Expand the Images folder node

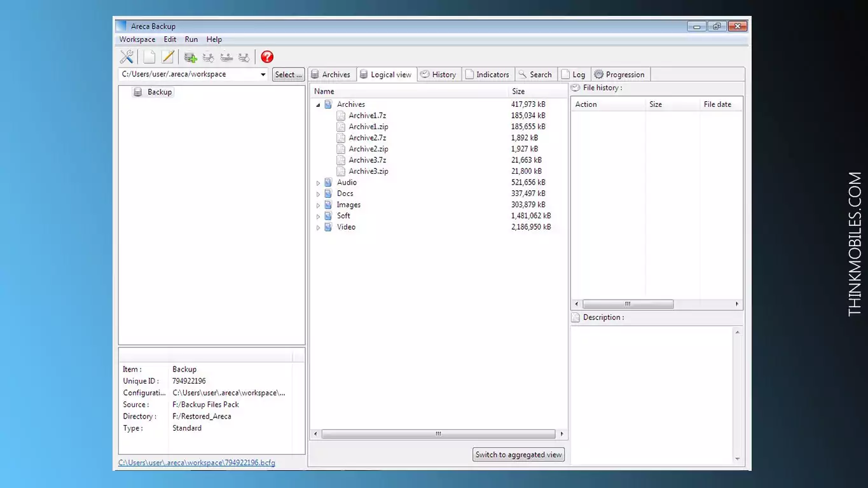[x=319, y=206]
